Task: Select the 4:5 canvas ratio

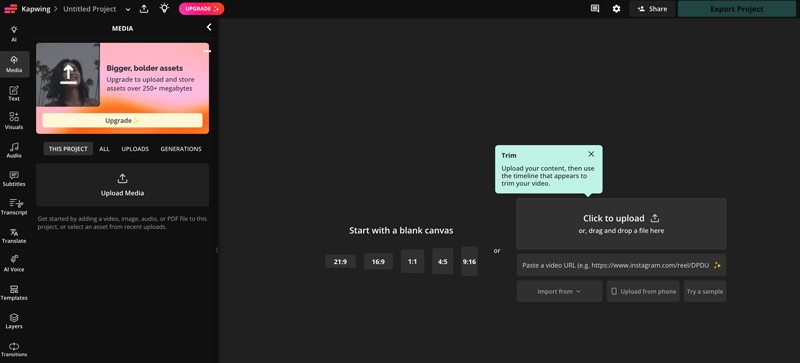Action: [x=442, y=261]
